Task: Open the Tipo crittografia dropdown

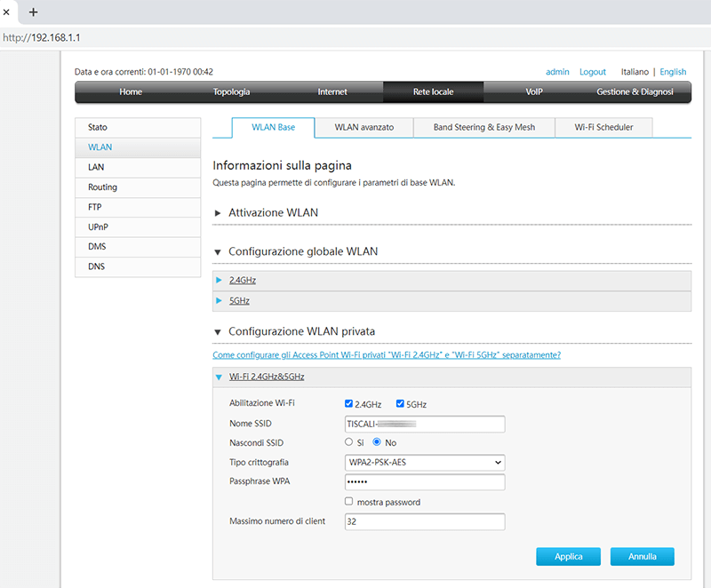Action: 424,463
